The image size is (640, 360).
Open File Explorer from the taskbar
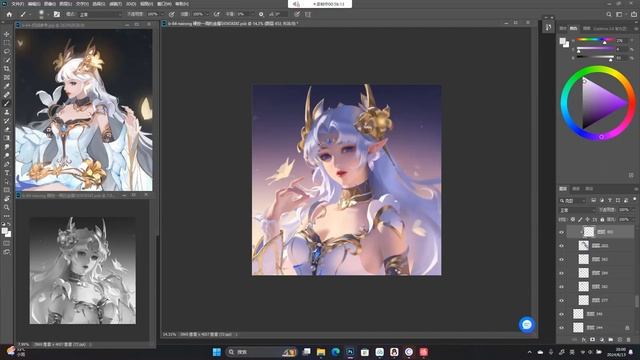(x=321, y=352)
